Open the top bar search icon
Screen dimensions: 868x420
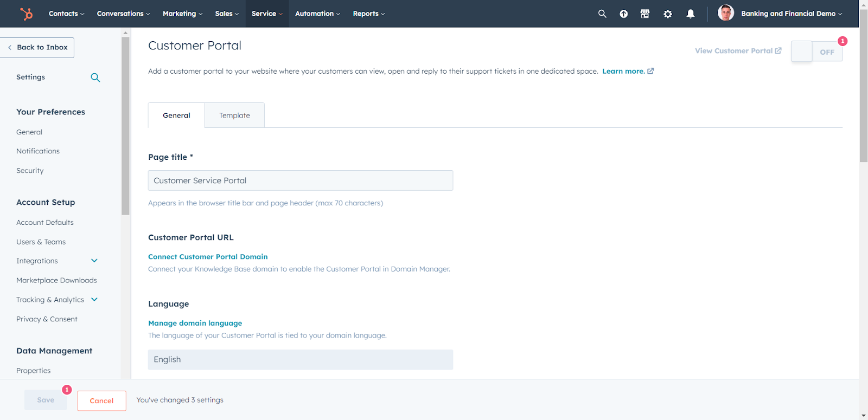[602, 14]
